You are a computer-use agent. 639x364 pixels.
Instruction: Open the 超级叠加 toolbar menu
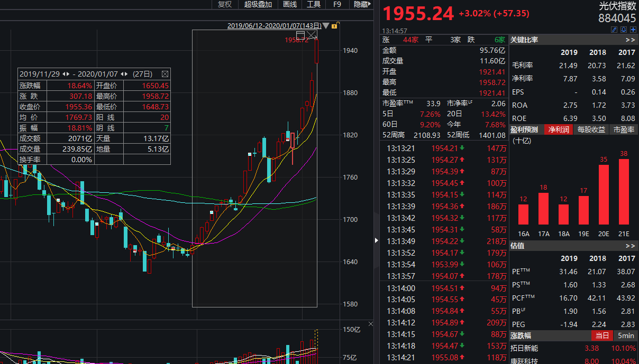[x=258, y=4]
